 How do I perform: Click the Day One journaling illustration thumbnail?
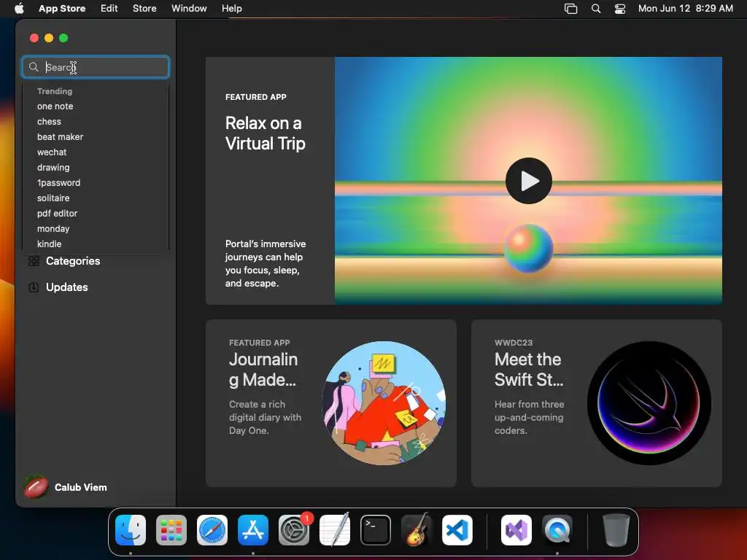(384, 403)
